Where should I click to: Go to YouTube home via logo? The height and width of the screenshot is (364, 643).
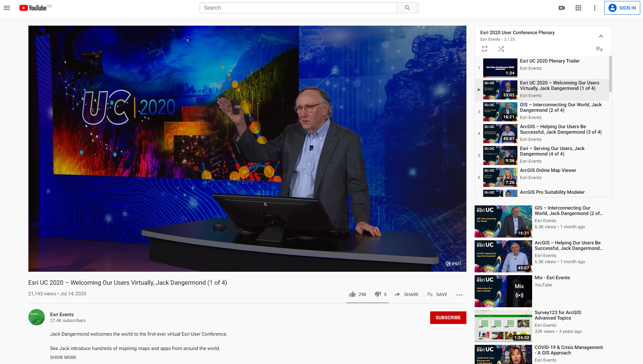(x=33, y=8)
